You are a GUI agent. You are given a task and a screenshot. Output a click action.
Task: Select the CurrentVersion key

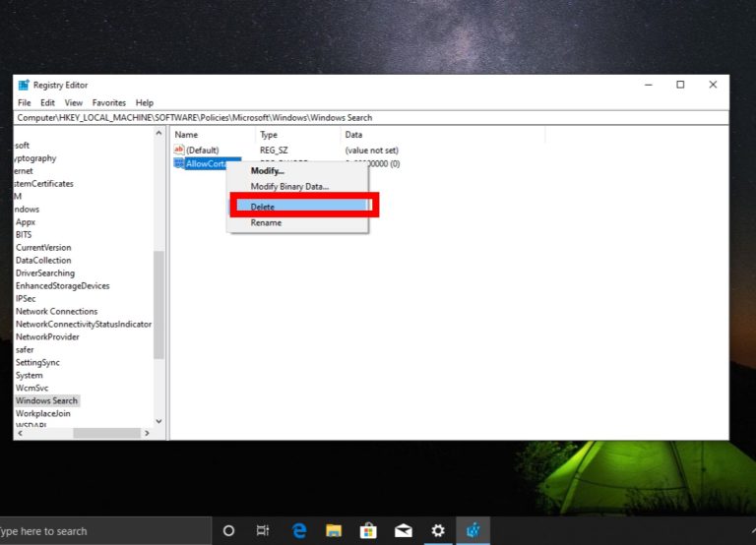coord(43,247)
